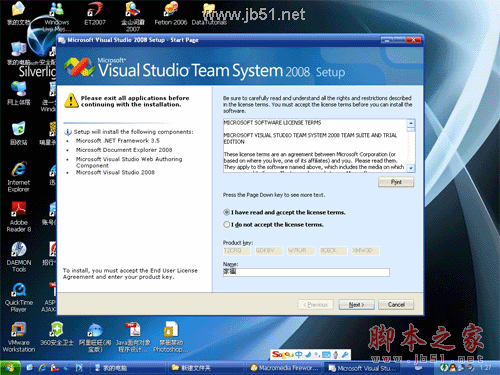Open the Java PDF file on the desktop
This screenshot has height=375, width=500.
(x=133, y=337)
